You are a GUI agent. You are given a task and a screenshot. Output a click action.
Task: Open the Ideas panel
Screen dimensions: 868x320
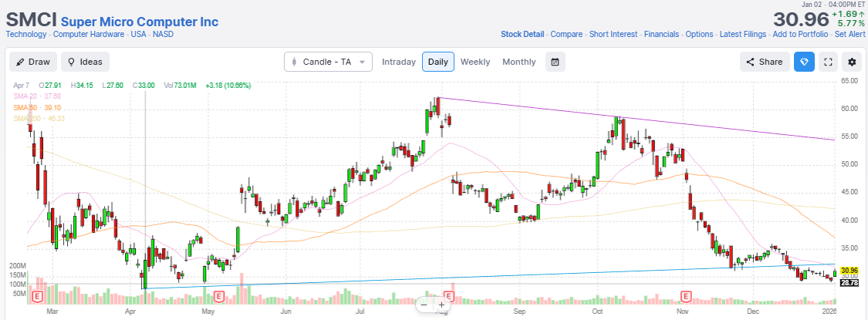(x=85, y=62)
